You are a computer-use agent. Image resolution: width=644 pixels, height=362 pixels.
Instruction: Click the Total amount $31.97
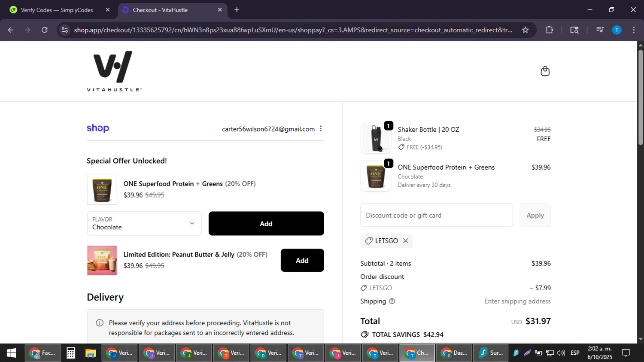pyautogui.click(x=538, y=321)
